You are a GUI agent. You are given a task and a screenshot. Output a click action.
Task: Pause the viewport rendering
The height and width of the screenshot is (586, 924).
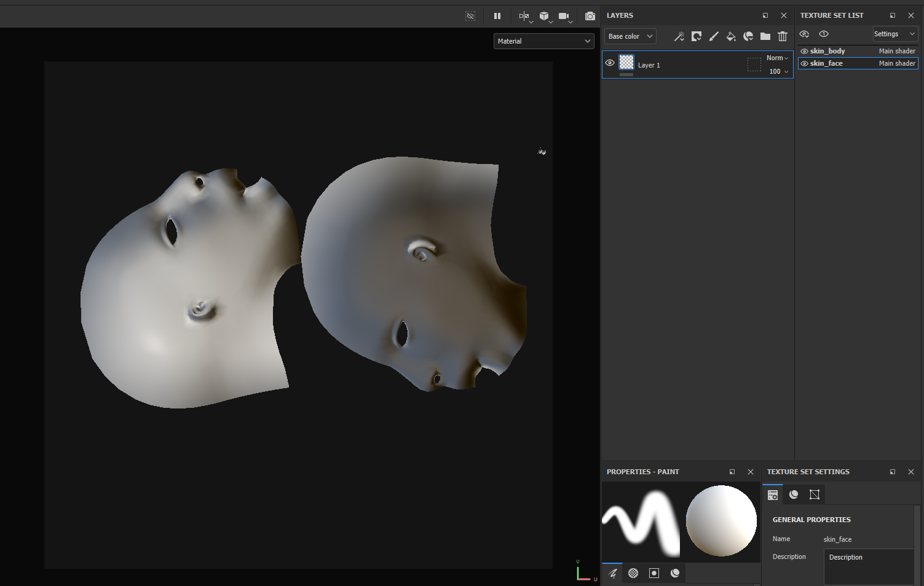(x=497, y=16)
